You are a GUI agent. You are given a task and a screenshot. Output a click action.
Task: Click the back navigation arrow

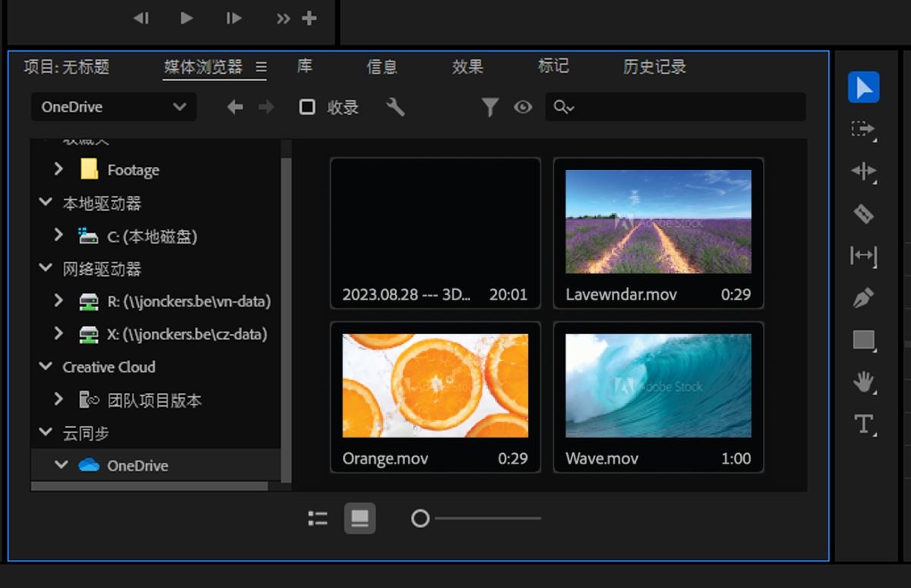pos(235,107)
